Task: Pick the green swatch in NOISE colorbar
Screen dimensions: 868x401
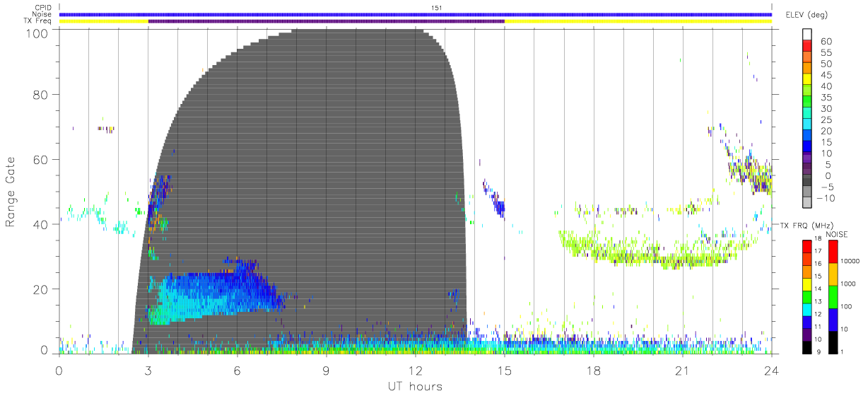Action: click(832, 297)
